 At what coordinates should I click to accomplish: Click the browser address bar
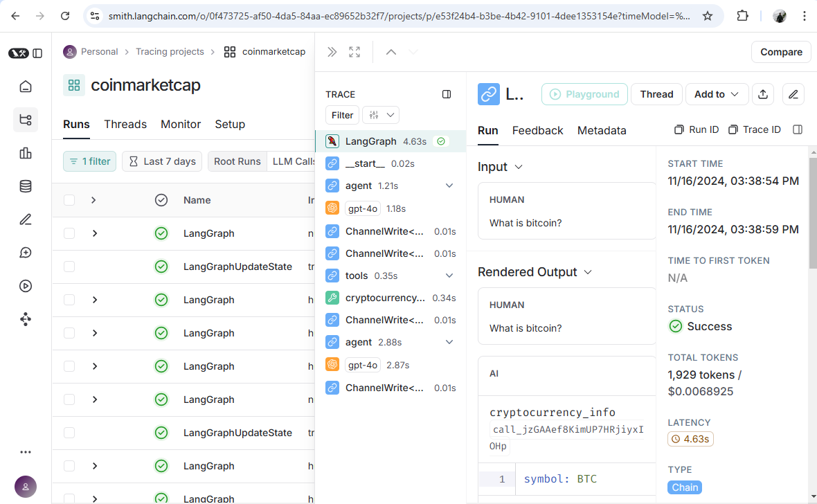(399, 16)
